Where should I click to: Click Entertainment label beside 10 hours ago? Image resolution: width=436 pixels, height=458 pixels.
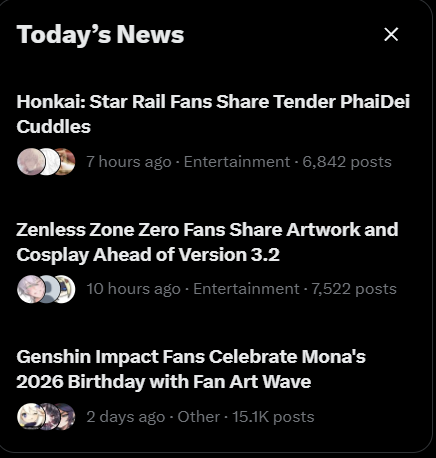246,289
